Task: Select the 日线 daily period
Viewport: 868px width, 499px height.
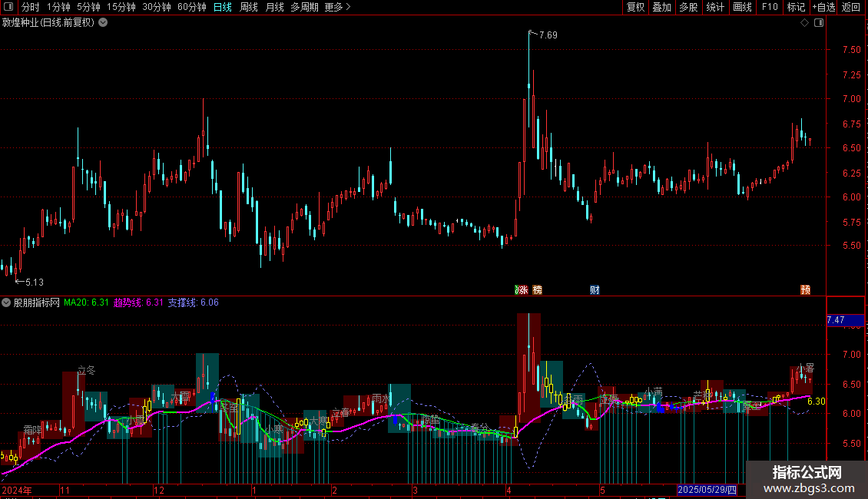Action: click(x=223, y=7)
